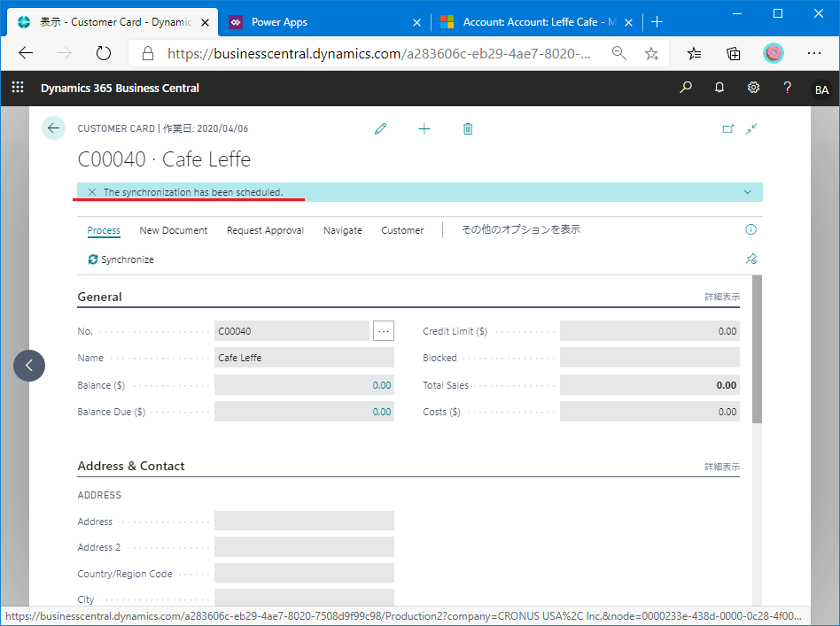The width and height of the screenshot is (840, 626).
Task: Click 詳細表示 in Address & Contact section
Action: pos(721,467)
